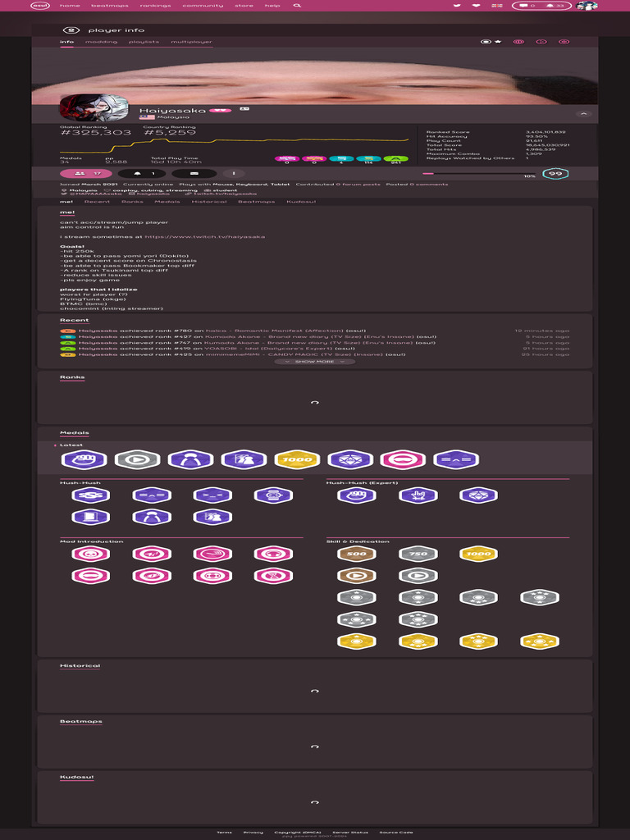Image resolution: width=630 pixels, height=840 pixels.
Task: Open the twitch.tv link in me! text
Action: coord(204,236)
